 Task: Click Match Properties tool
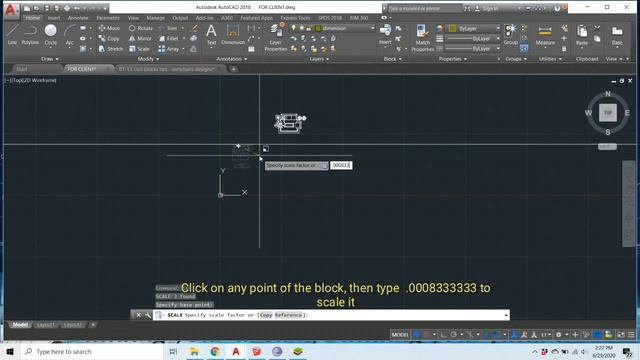tap(422, 38)
